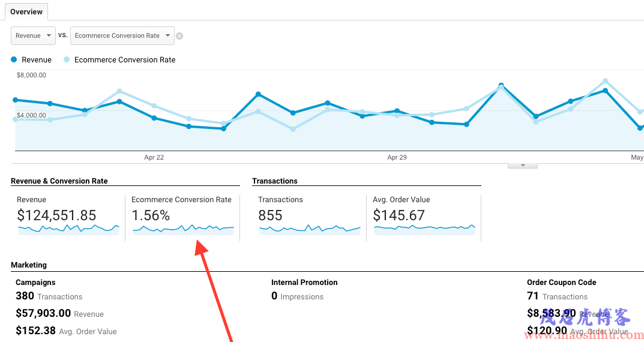
Task: Click the Ecommerce Conversion Rate legend label
Action: (125, 59)
